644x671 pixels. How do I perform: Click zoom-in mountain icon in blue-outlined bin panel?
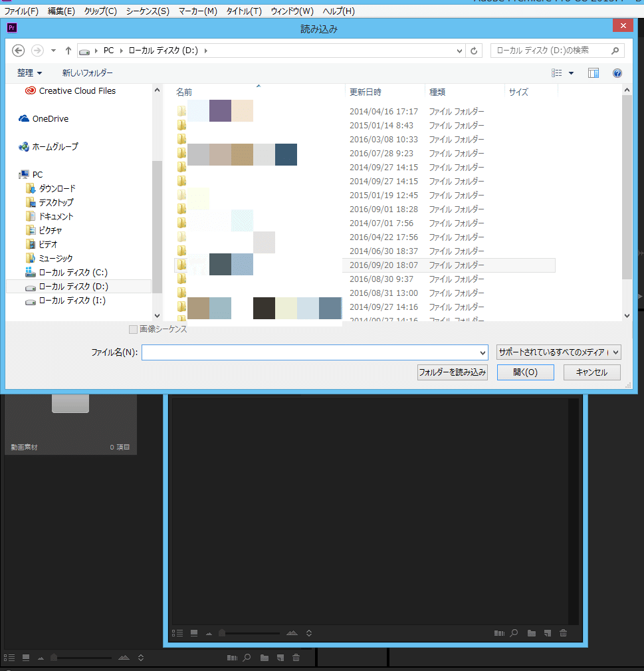pyautogui.click(x=292, y=633)
